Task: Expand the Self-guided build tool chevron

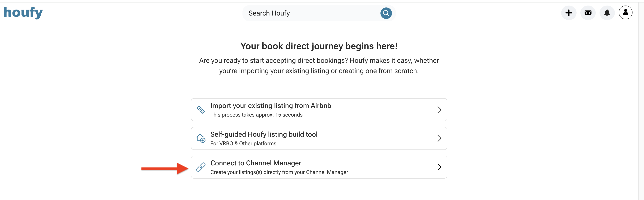Action: (x=439, y=138)
